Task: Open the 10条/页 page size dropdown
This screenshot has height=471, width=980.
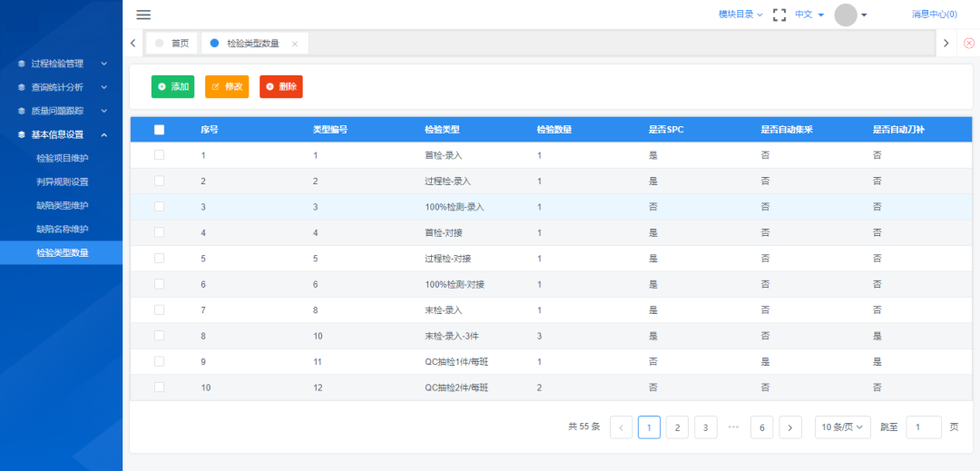Action: tap(842, 427)
